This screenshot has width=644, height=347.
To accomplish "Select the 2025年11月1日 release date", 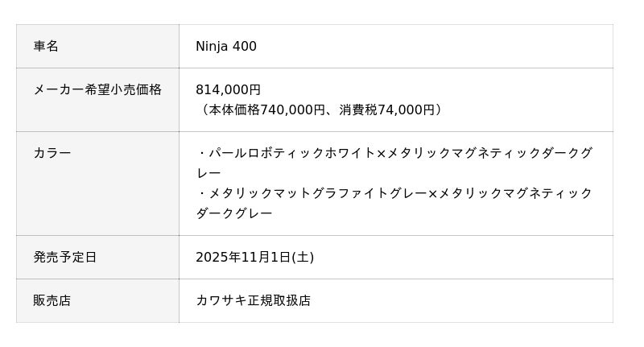I will pyautogui.click(x=242, y=258).
